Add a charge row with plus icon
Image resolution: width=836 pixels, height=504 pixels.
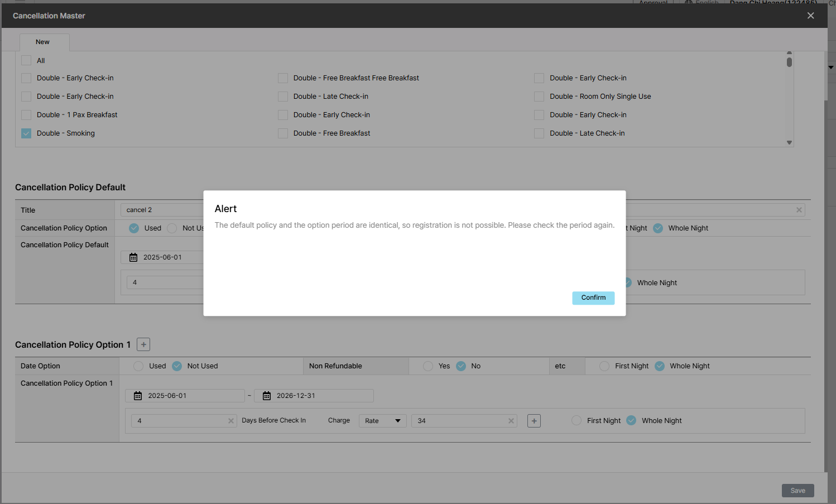click(534, 421)
